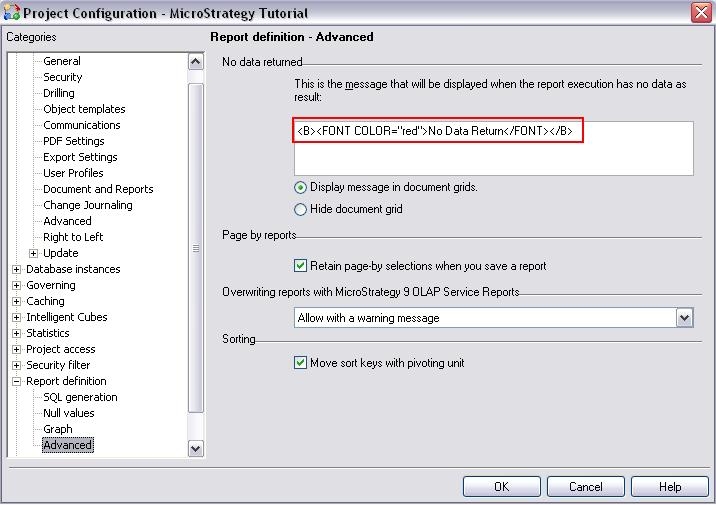The image size is (716, 505).
Task: Select Null values under Report definition
Action: point(68,413)
